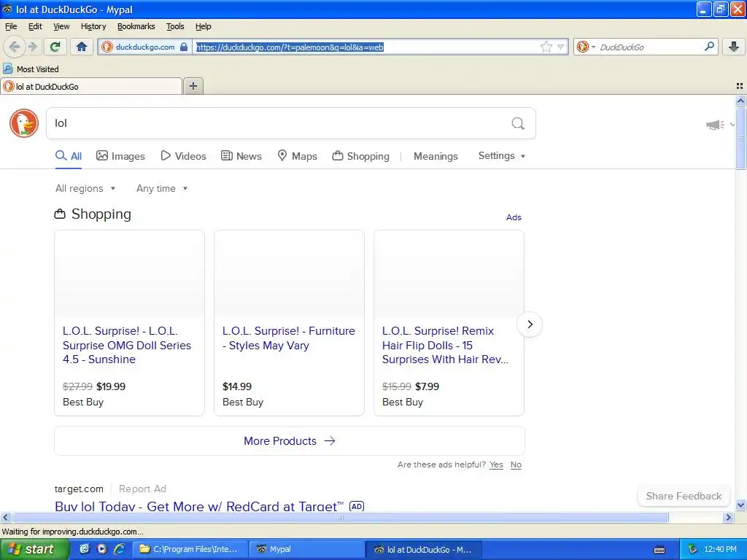Click the Report Ad link
Image resolution: width=747 pixels, height=560 pixels.
click(x=142, y=489)
